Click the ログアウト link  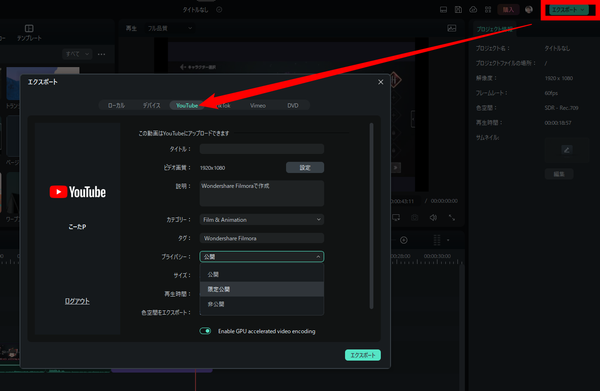click(x=77, y=301)
